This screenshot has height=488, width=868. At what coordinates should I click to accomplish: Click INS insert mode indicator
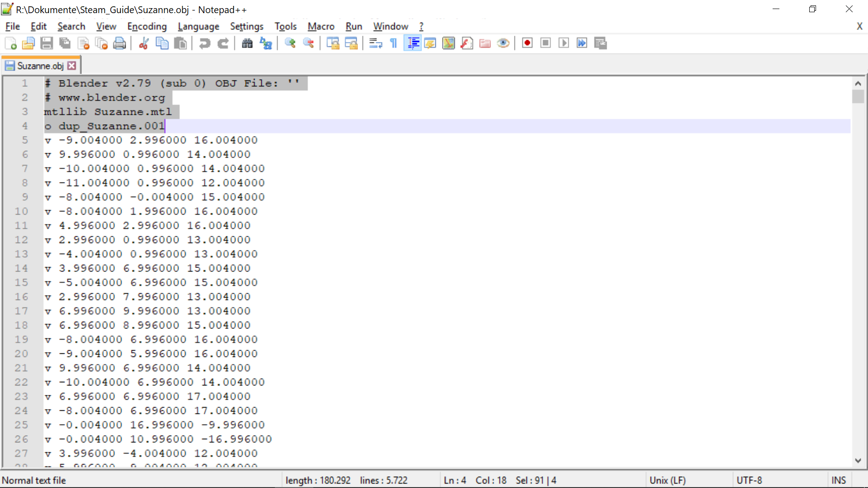pos(838,480)
